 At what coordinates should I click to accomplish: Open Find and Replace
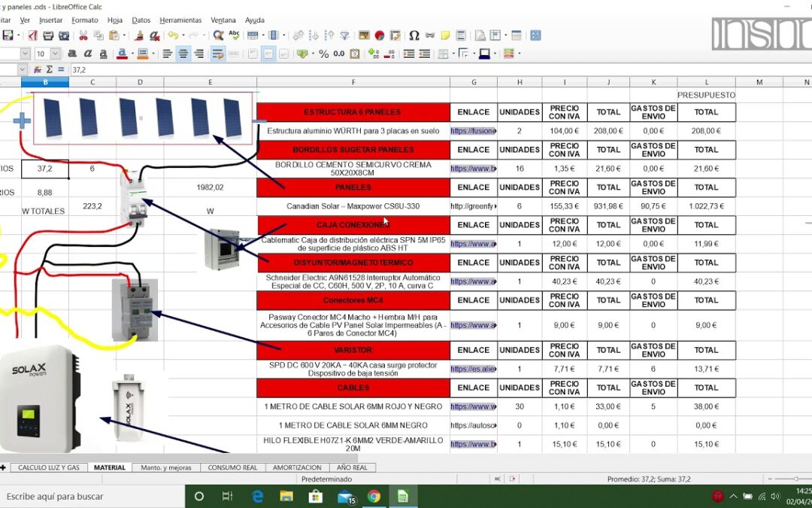219,35
